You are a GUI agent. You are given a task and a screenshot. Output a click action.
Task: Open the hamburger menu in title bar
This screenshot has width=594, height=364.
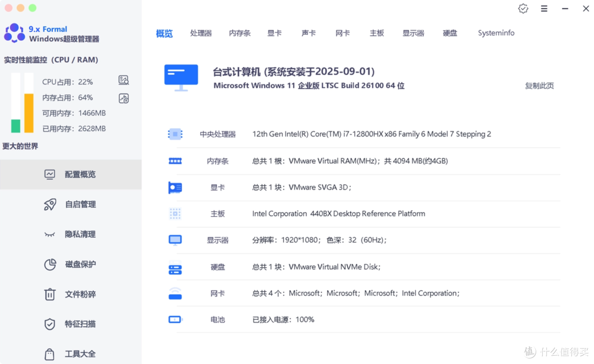click(544, 8)
